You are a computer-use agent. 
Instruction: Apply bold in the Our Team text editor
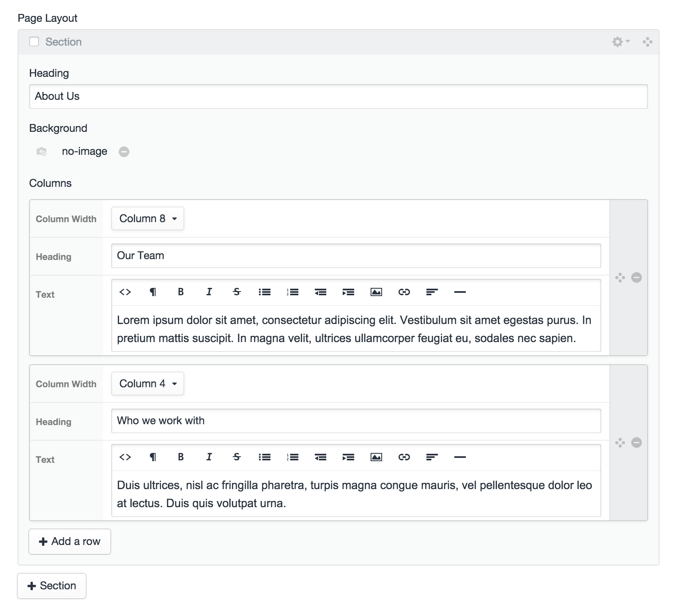(181, 292)
